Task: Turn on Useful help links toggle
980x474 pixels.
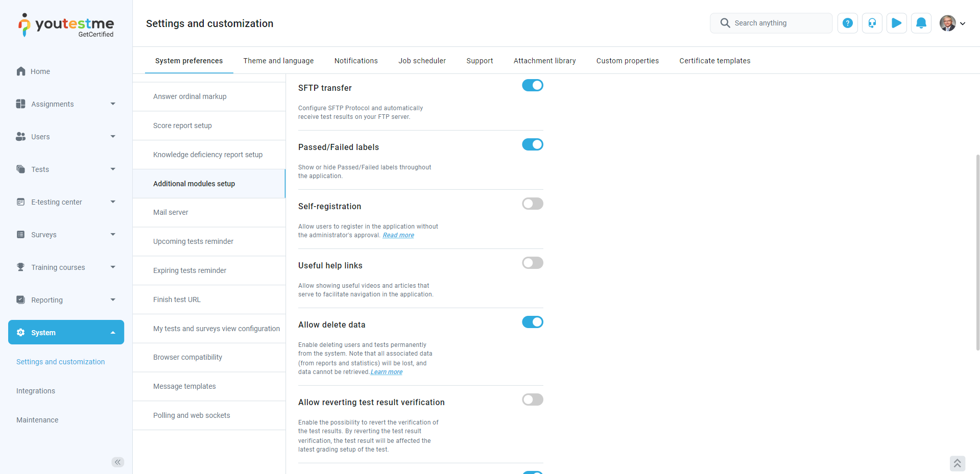Action: (532, 263)
